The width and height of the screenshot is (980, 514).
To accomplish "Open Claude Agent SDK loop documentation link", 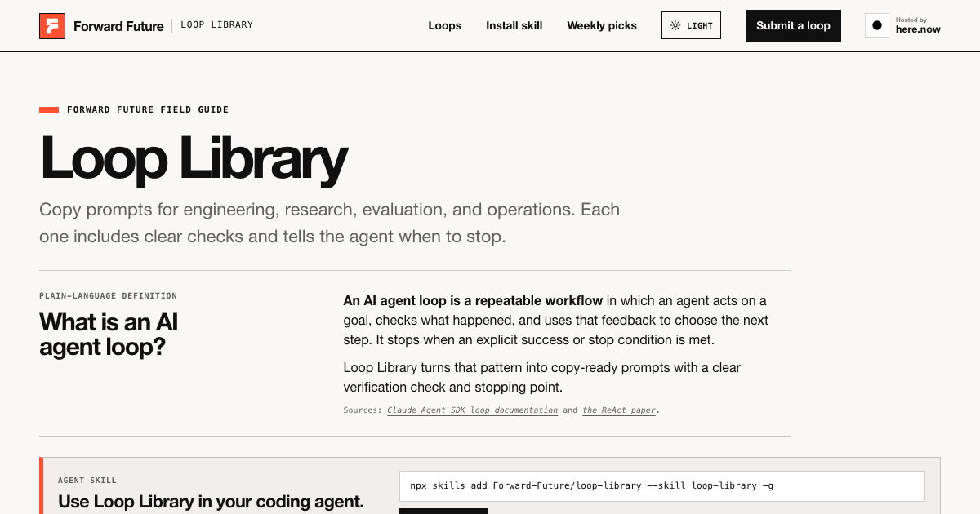I will click(x=473, y=410).
